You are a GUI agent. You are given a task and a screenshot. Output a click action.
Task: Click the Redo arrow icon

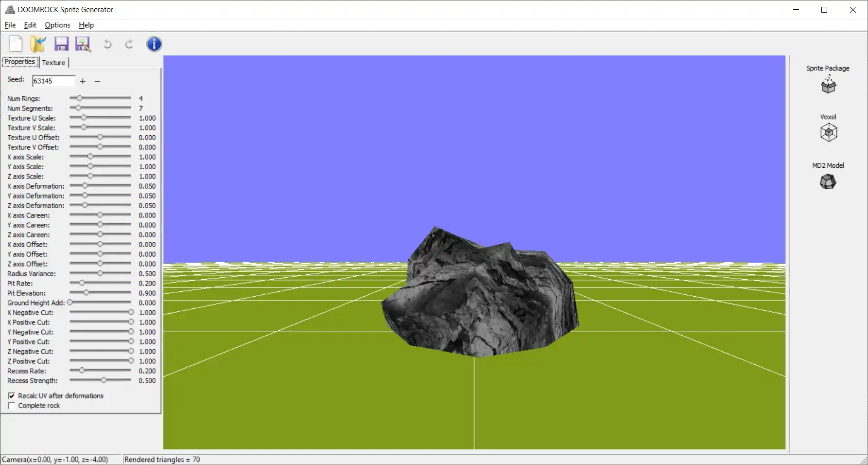[129, 44]
